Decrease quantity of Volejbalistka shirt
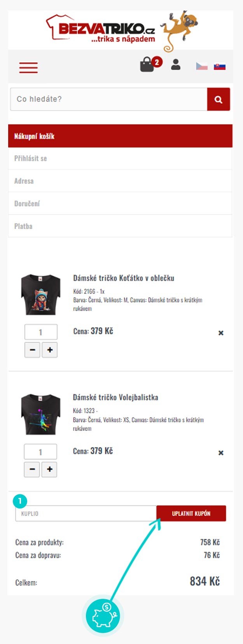 [x=32, y=469]
